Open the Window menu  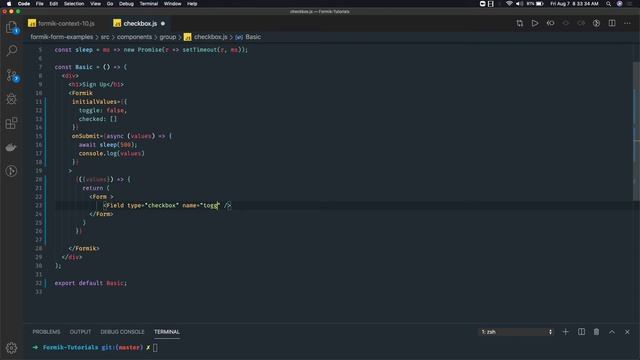point(172,4)
